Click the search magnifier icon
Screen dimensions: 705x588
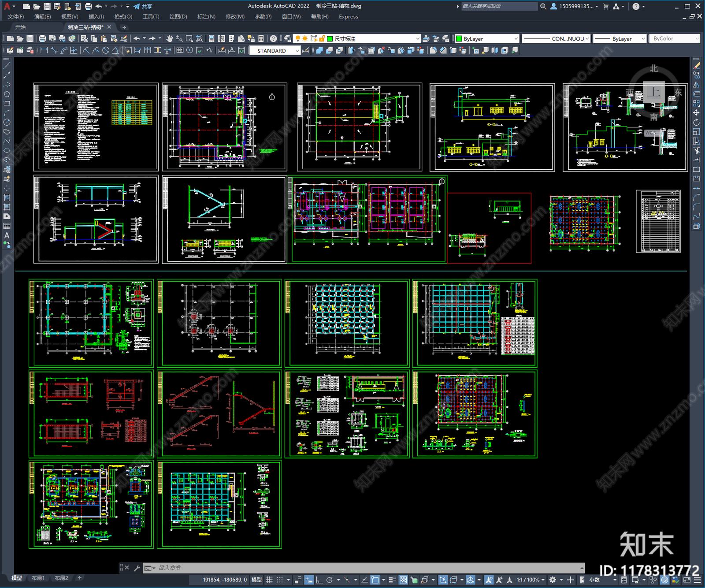coord(543,6)
